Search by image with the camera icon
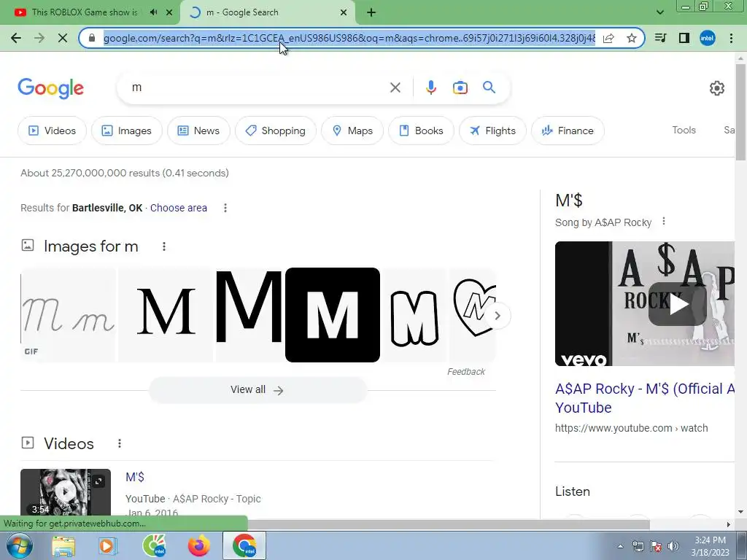The image size is (747, 560). pyautogui.click(x=460, y=87)
